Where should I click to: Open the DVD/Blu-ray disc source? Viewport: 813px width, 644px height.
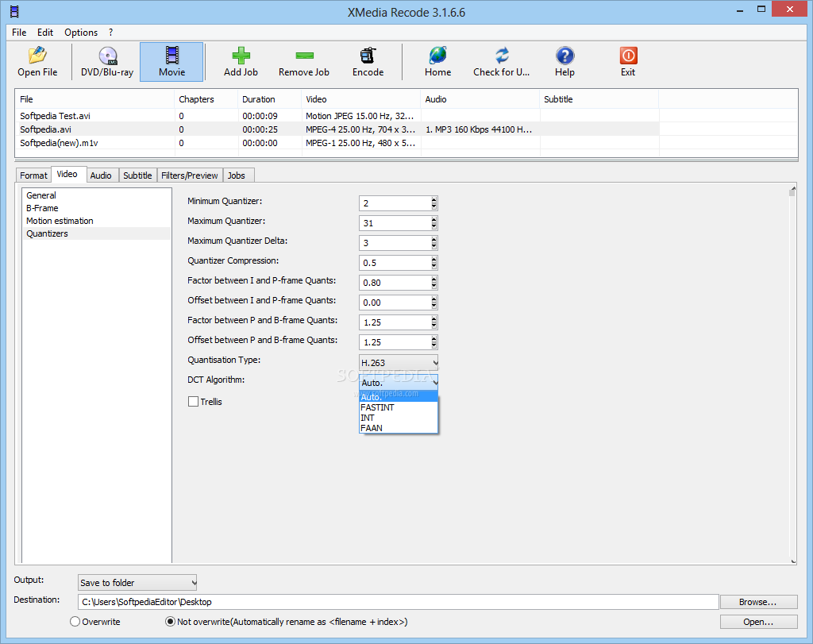pyautogui.click(x=107, y=62)
